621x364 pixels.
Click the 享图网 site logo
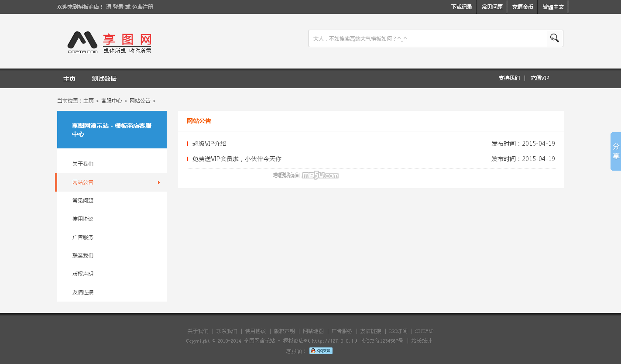click(109, 43)
